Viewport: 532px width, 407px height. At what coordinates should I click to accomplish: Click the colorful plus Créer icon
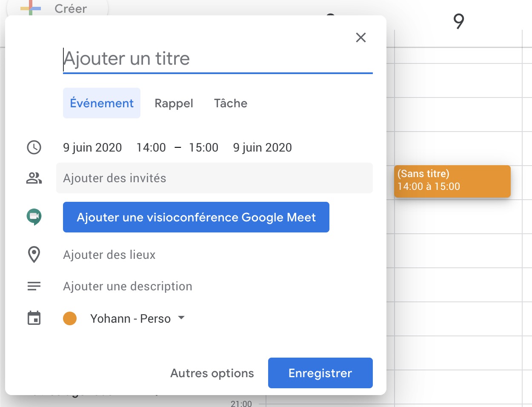pyautogui.click(x=31, y=9)
